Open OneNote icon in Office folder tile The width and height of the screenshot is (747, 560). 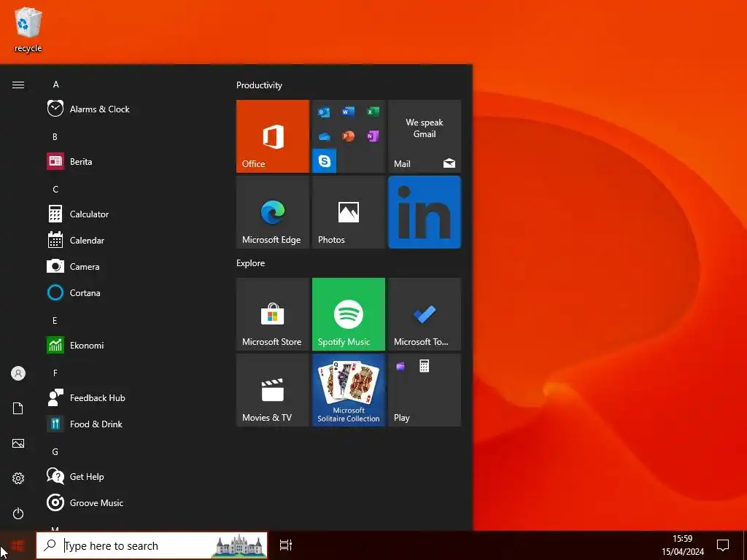click(x=373, y=136)
